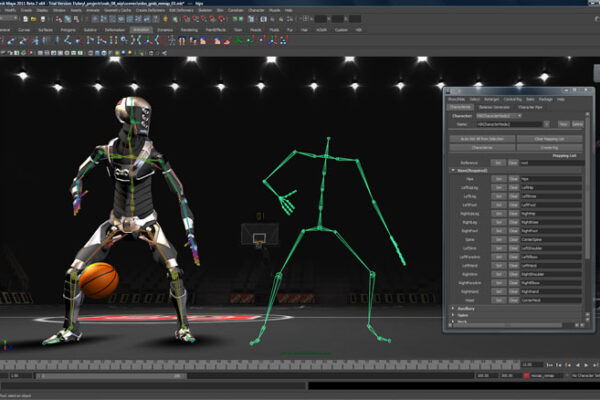Click the Save Scene icon
The height and width of the screenshot is (400, 600).
42,19
